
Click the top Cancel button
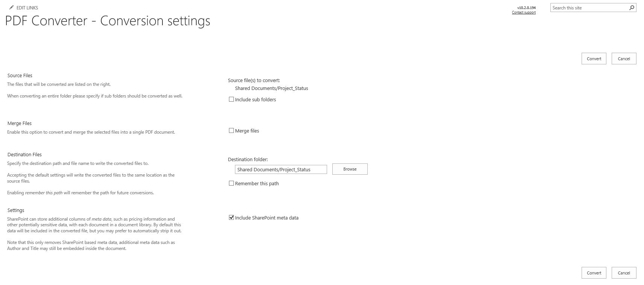(623, 58)
